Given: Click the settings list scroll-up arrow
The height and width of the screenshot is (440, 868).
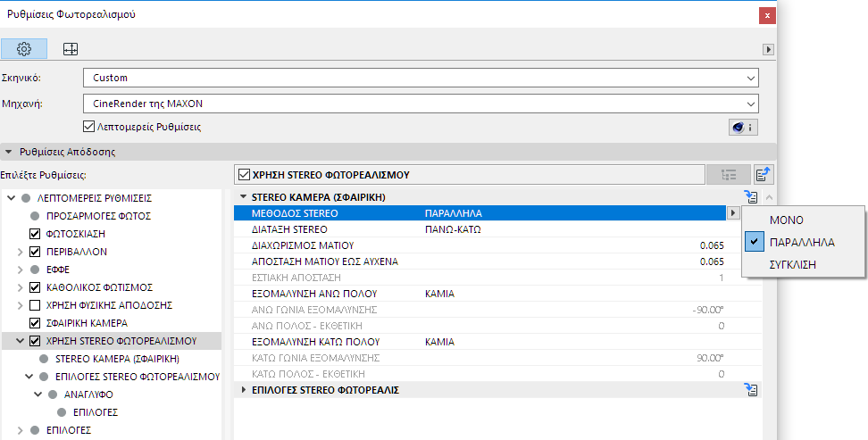Looking at the screenshot, I should (x=769, y=197).
